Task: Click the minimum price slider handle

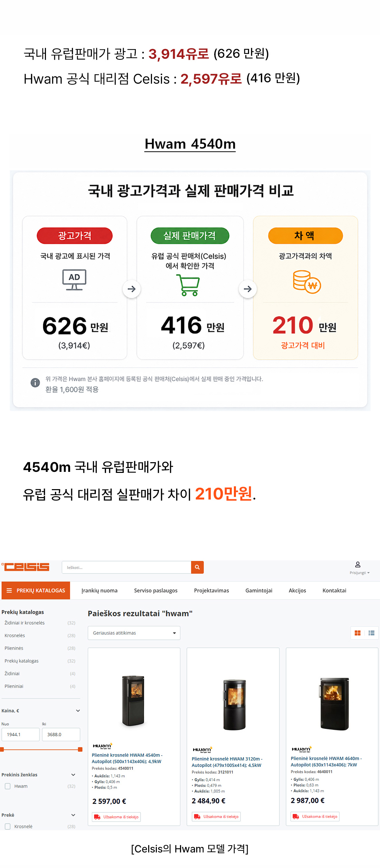Action: [2, 749]
